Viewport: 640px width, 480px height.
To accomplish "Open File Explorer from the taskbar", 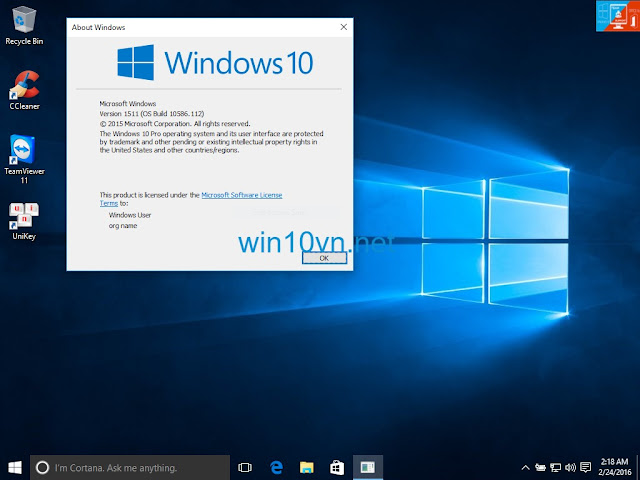I will click(x=307, y=467).
